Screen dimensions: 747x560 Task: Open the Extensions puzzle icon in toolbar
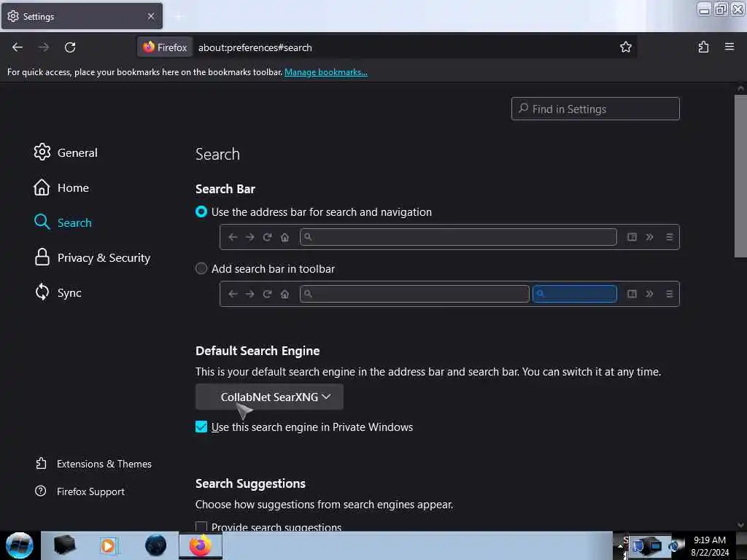pyautogui.click(x=703, y=47)
